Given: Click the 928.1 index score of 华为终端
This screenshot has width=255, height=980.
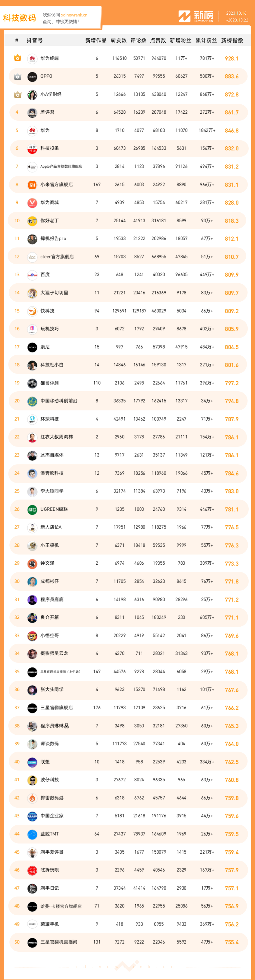Looking at the screenshot, I should point(232,59).
